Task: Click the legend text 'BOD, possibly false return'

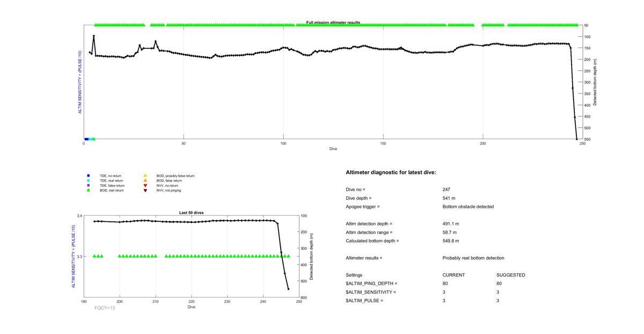Action: tap(175, 176)
